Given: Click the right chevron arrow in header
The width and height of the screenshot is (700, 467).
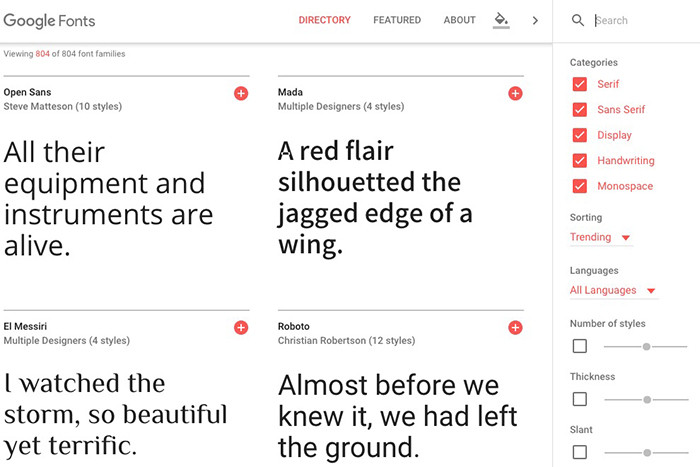Looking at the screenshot, I should [535, 20].
